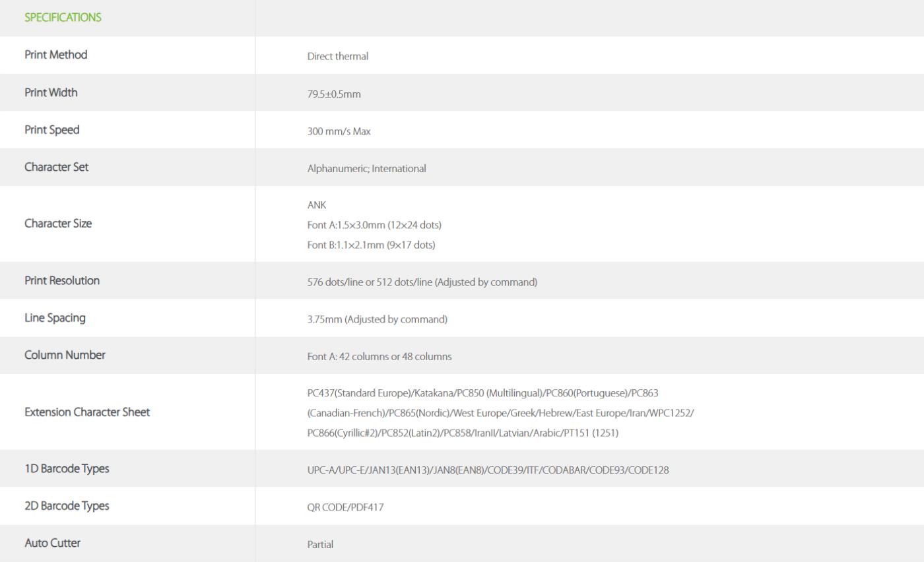This screenshot has width=924, height=562.
Task: Select the Print Width label
Action: click(51, 92)
